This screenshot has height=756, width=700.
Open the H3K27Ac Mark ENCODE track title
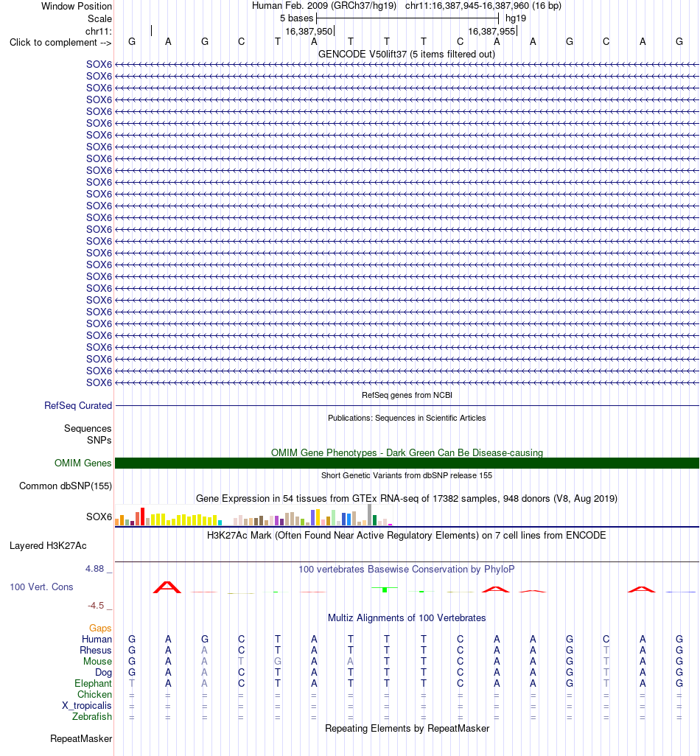pyautogui.click(x=407, y=535)
